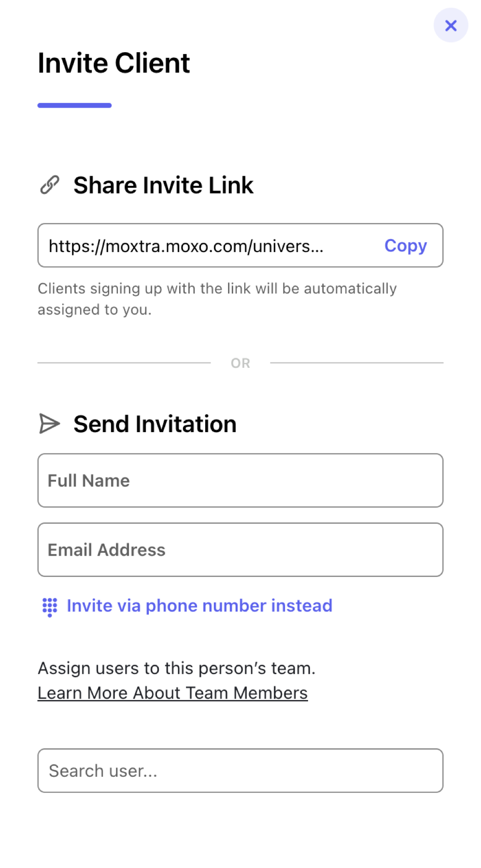Screen dimensions: 481x868
Task: Click the purple accent bar under title
Action: [75, 105]
